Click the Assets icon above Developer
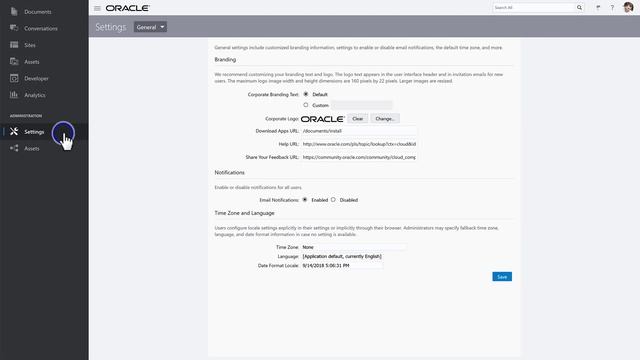This screenshot has height=360, width=640. tap(14, 62)
